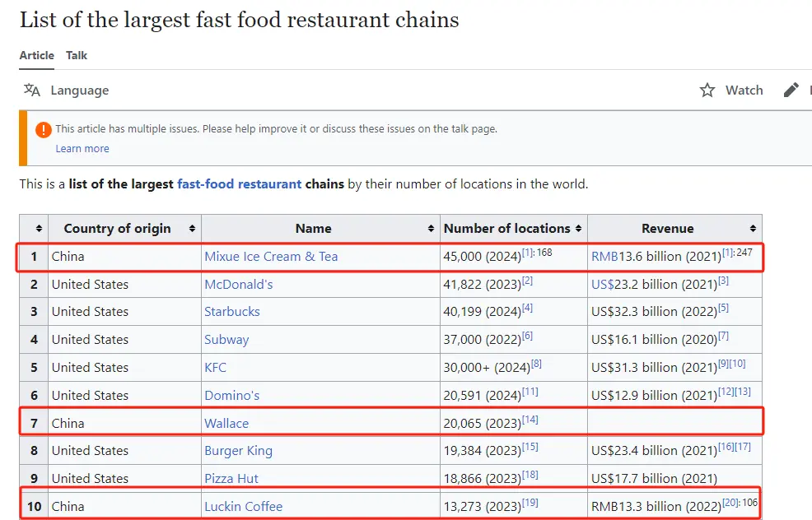Open citation [16] beside US$23.4 billion
Screen dimensions: 812x520
726,447
